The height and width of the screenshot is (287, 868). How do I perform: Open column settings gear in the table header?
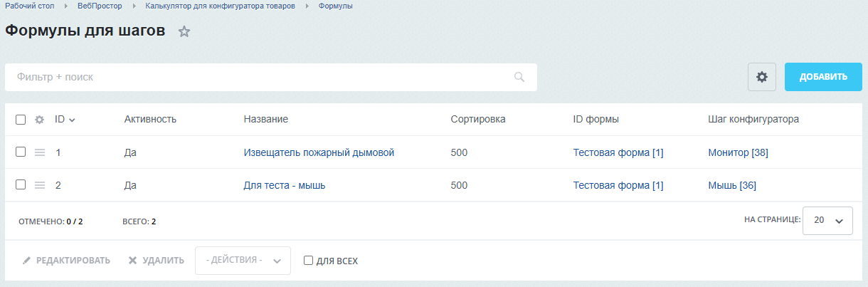pyautogui.click(x=40, y=120)
